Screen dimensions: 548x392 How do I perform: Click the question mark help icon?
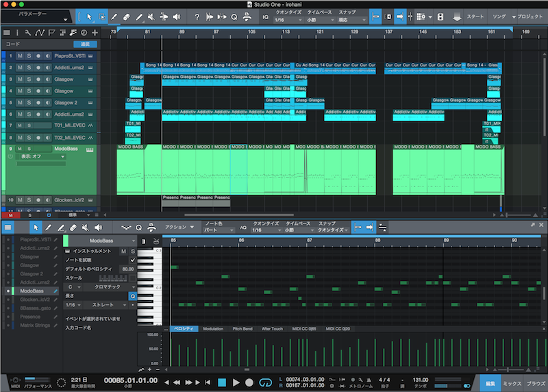pos(197,16)
